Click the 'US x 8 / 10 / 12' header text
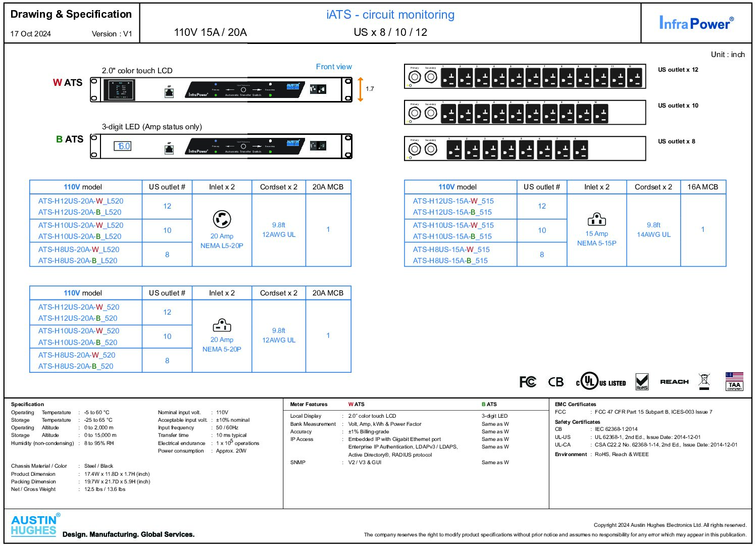Image resolution: width=756 pixels, height=546 pixels. pyautogui.click(x=390, y=32)
